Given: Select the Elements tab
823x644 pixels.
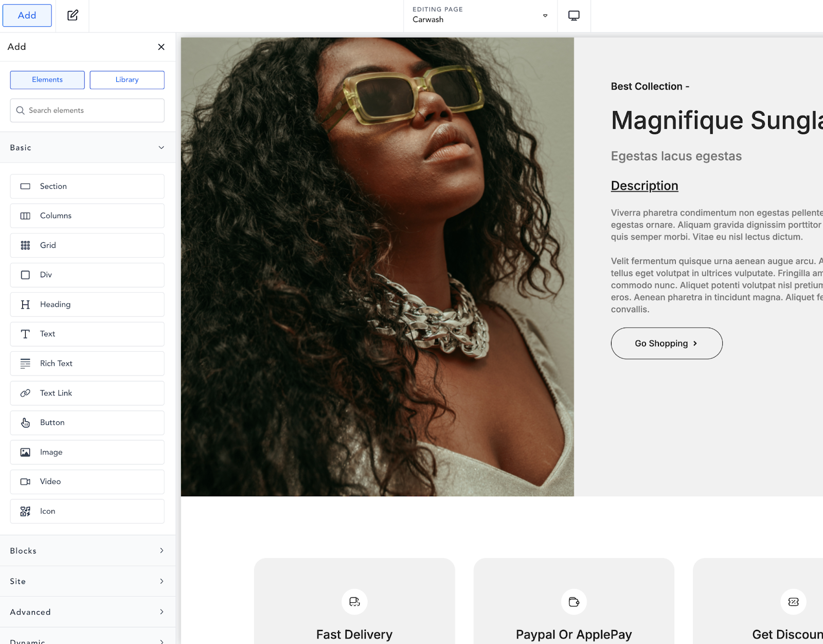Looking at the screenshot, I should tap(47, 80).
